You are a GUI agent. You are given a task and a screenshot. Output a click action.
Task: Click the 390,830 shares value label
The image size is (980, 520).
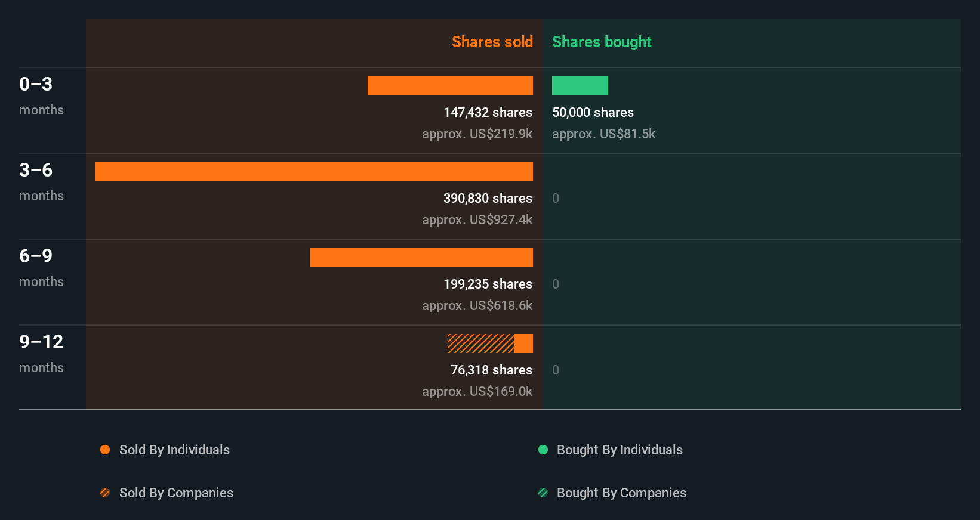[x=488, y=198]
